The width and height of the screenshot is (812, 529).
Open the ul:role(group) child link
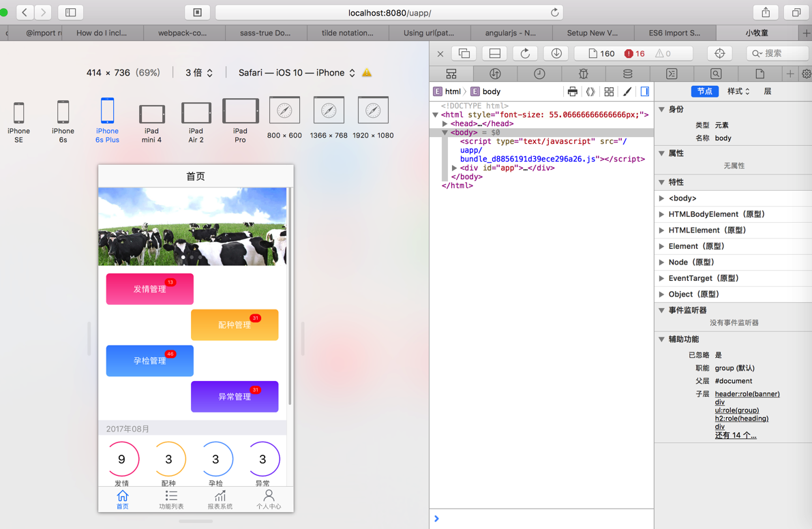(737, 410)
